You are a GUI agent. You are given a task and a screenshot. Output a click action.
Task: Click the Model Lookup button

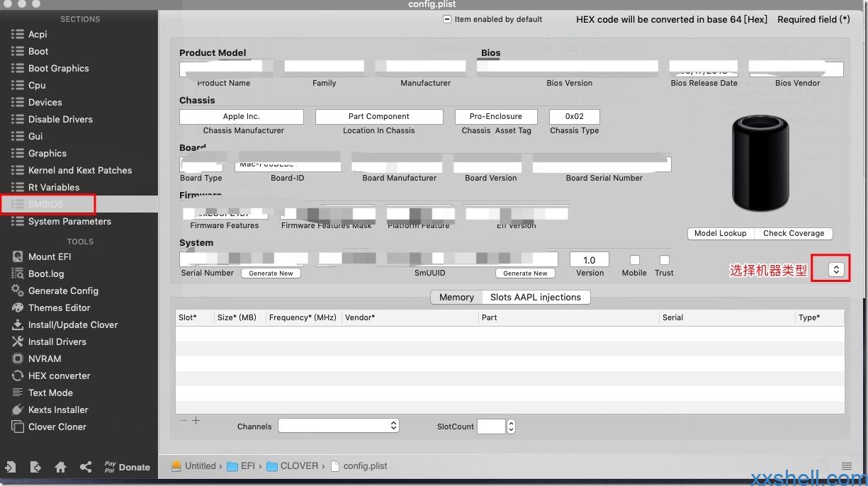[721, 233]
